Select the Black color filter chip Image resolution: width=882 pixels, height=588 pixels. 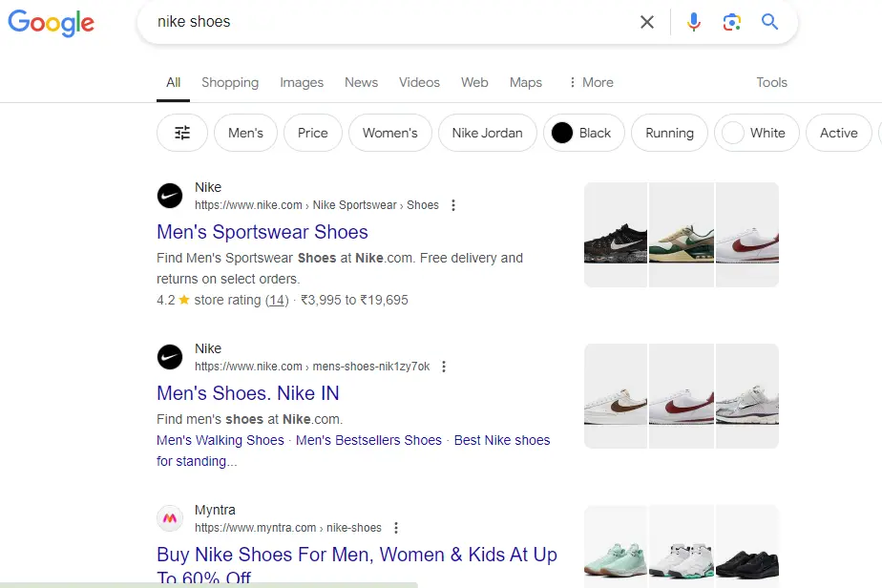pos(583,133)
